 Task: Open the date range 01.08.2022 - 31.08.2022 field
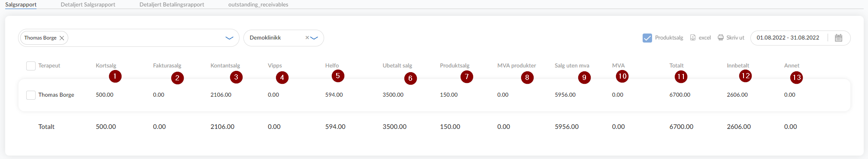pyautogui.click(x=788, y=38)
